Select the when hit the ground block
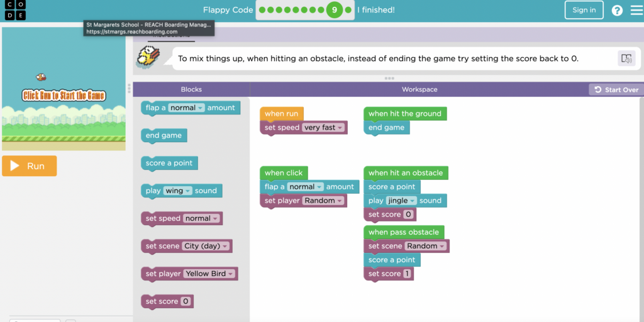 coord(405,114)
